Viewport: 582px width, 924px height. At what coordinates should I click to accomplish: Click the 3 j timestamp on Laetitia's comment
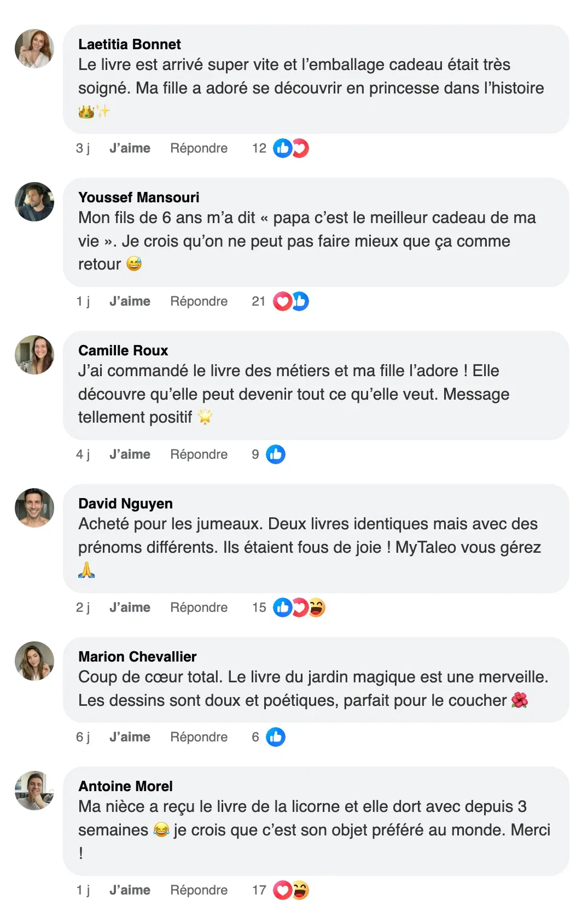[x=83, y=148]
